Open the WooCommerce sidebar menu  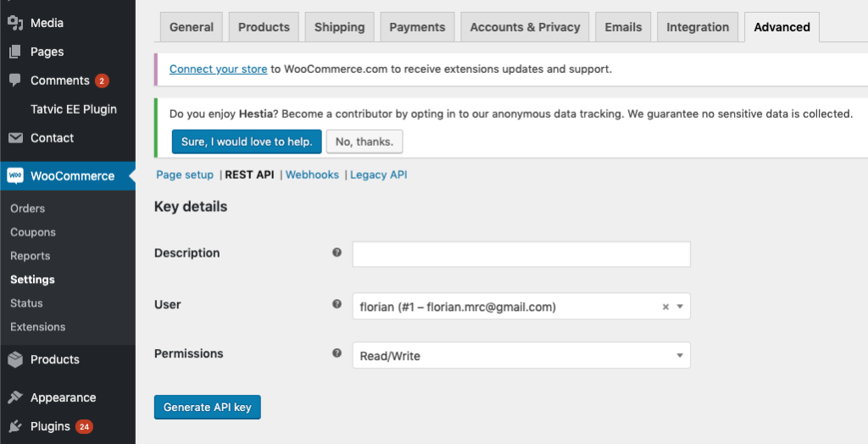73,176
